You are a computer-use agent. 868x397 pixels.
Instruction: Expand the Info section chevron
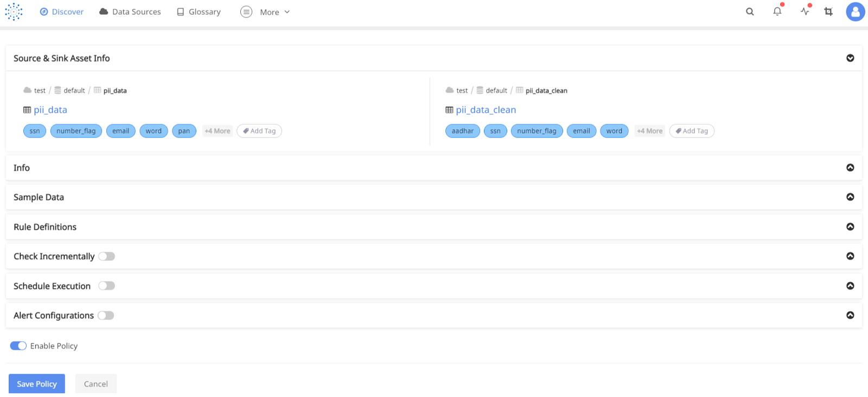click(850, 168)
